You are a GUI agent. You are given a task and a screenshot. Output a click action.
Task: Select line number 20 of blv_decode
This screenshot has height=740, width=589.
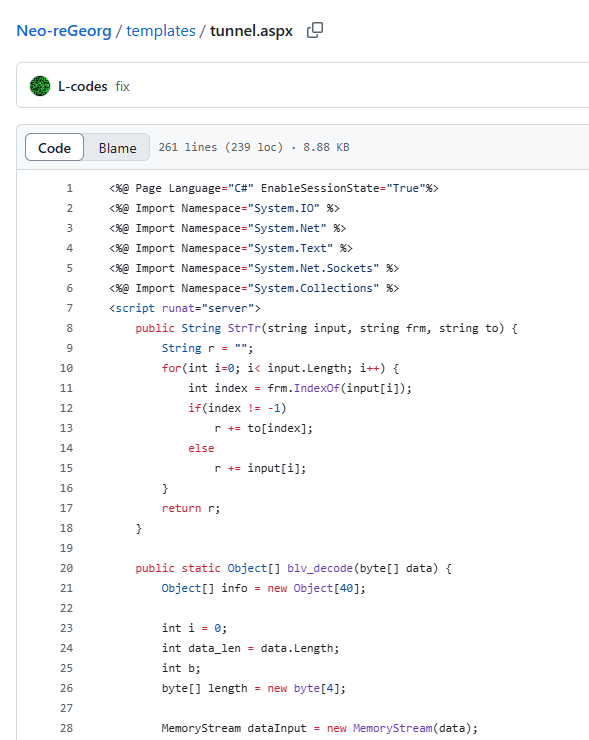click(x=67, y=568)
